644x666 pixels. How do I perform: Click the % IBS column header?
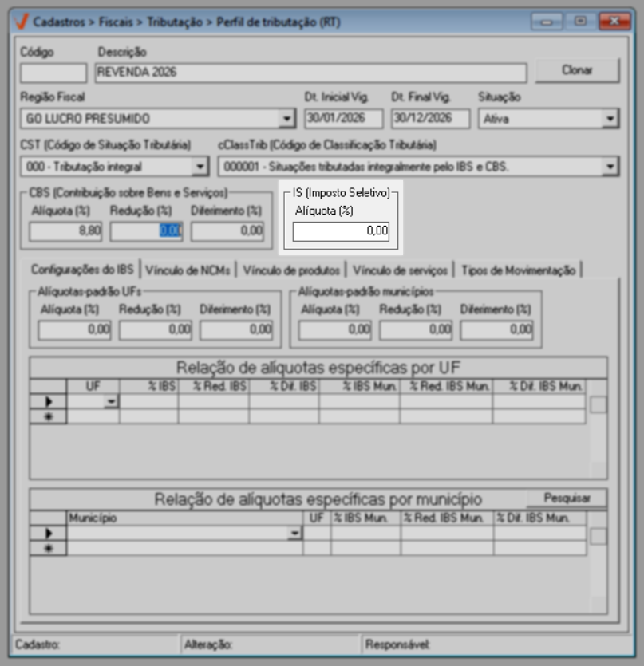click(148, 386)
